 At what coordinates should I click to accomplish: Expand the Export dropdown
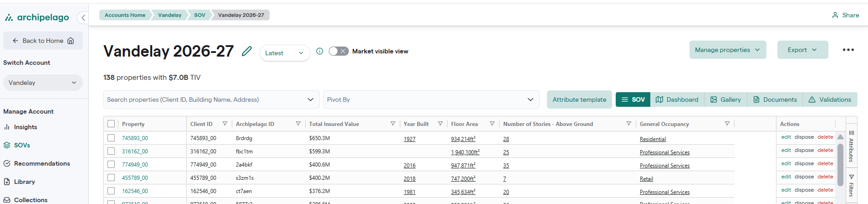click(802, 50)
